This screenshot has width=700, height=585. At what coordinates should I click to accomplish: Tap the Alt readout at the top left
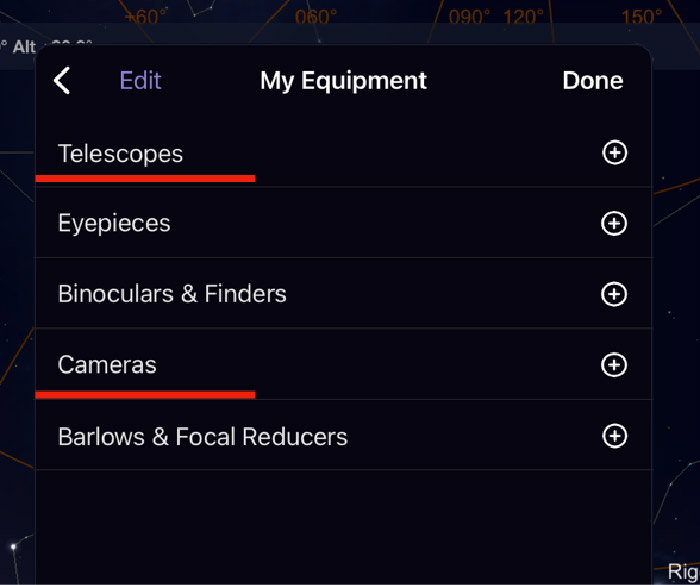[23, 46]
